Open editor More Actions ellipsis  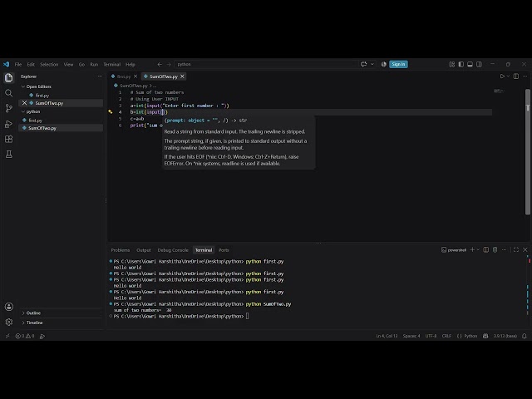coord(525,76)
